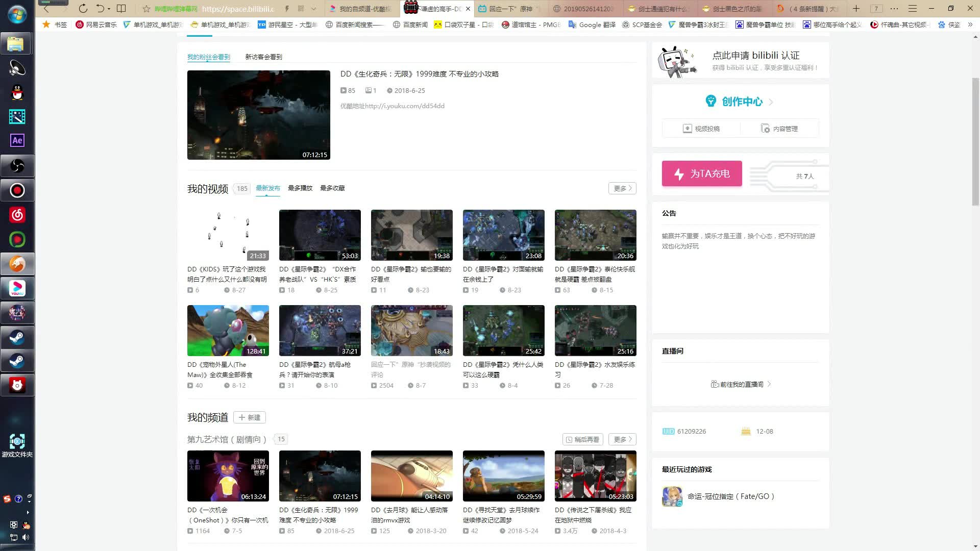Open the Sogou input method tray icon
980x551 pixels.
coord(7,498)
